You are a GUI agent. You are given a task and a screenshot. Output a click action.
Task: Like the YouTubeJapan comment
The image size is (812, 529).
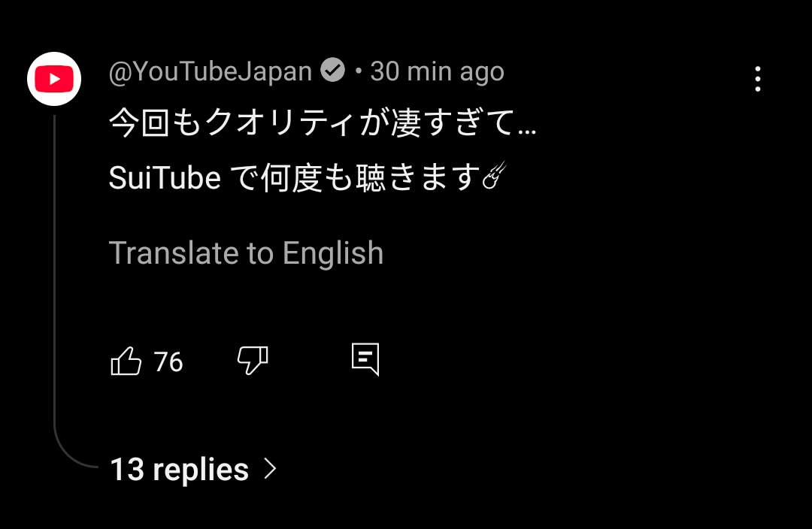pyautogui.click(x=126, y=361)
